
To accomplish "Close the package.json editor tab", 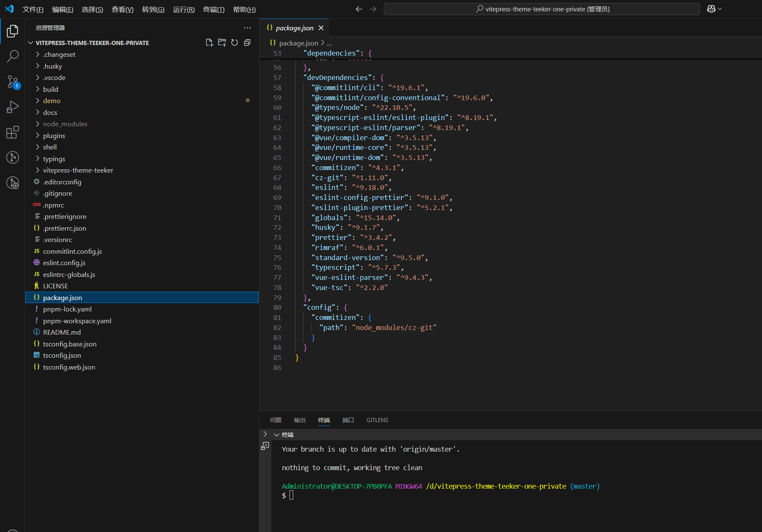I will click(321, 28).
